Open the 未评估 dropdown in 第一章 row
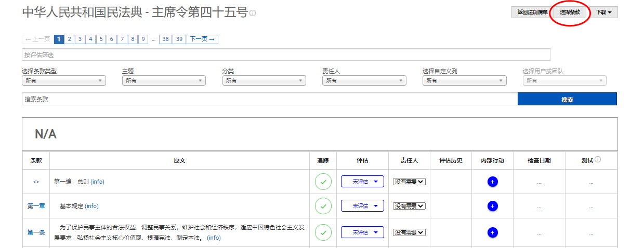 (x=362, y=206)
